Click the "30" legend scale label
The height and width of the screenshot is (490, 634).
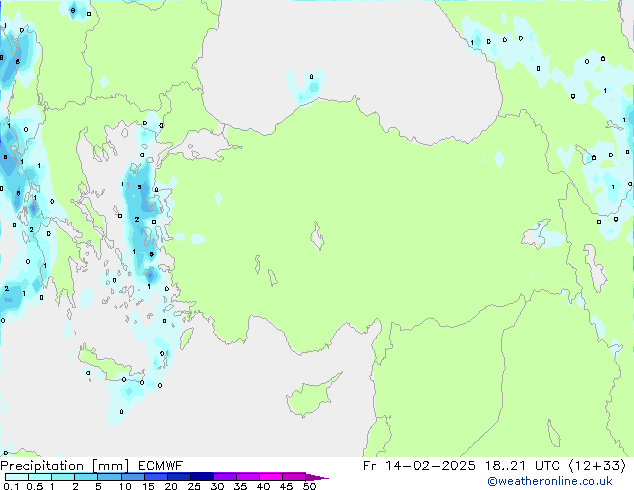pyautogui.click(x=217, y=486)
